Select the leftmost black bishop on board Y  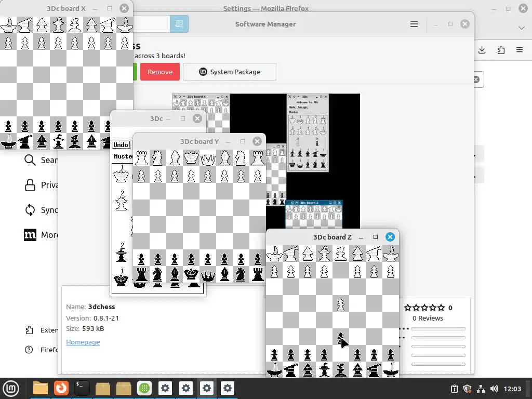tap(175, 274)
